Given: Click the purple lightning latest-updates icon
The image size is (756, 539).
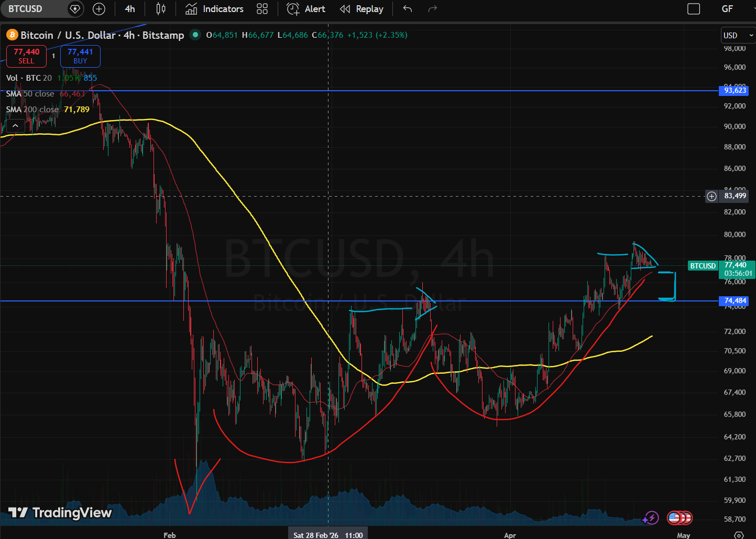Looking at the screenshot, I should (x=651, y=518).
